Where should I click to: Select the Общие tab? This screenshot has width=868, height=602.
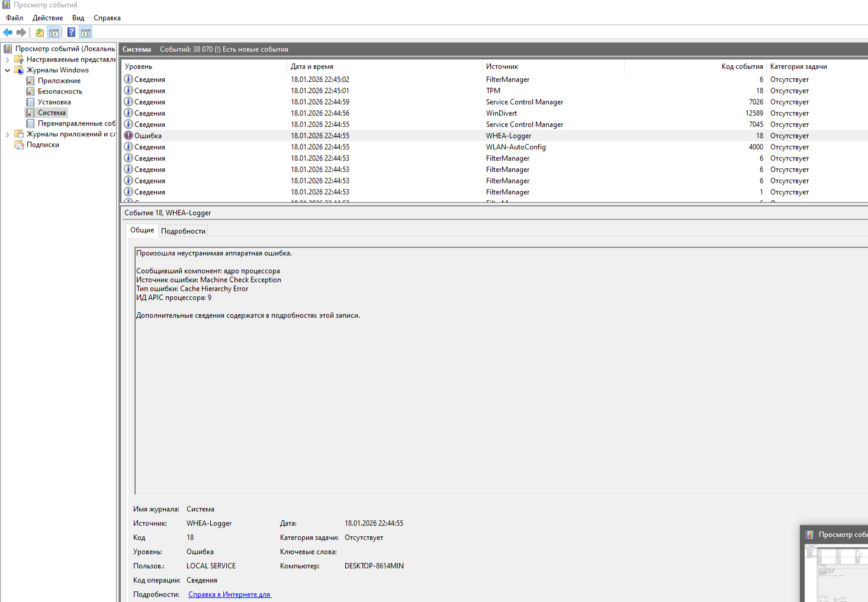pyautogui.click(x=142, y=230)
